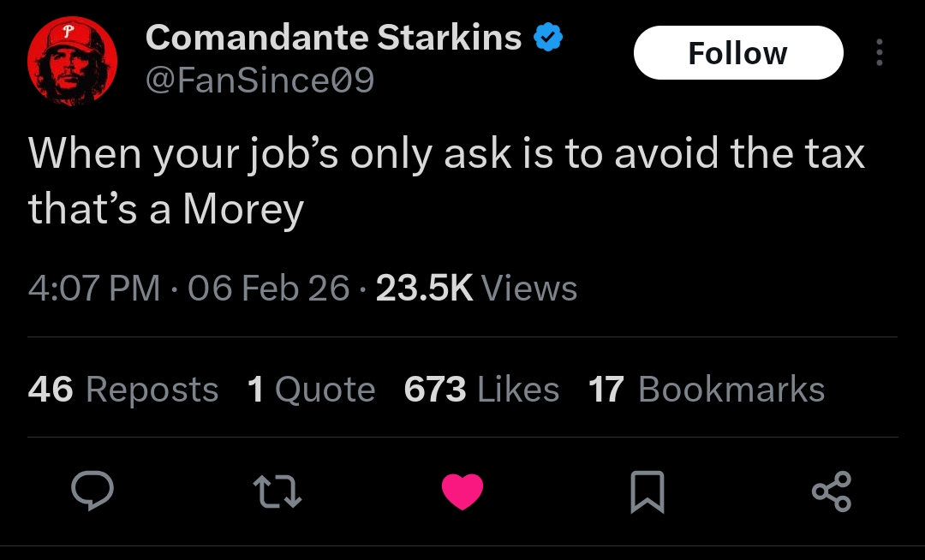Screen dimensions: 925x560
Task: Open Comandante Starkins' profile picture
Action: [72, 63]
